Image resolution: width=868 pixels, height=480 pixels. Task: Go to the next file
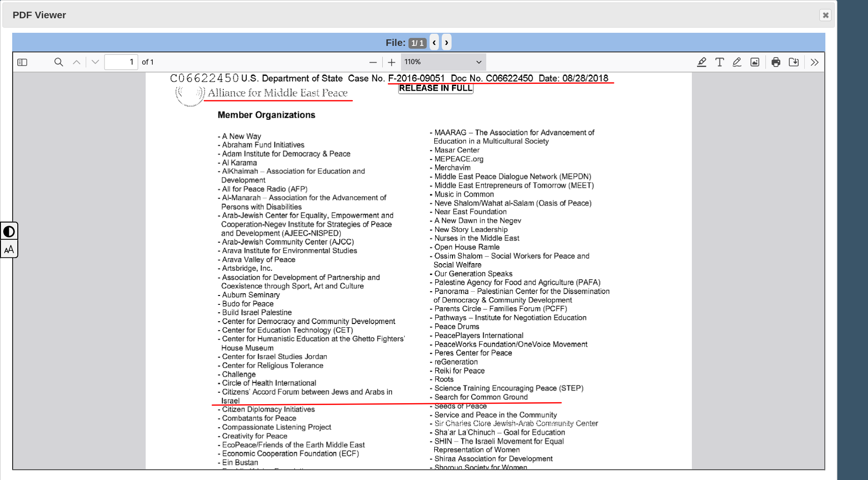point(446,43)
